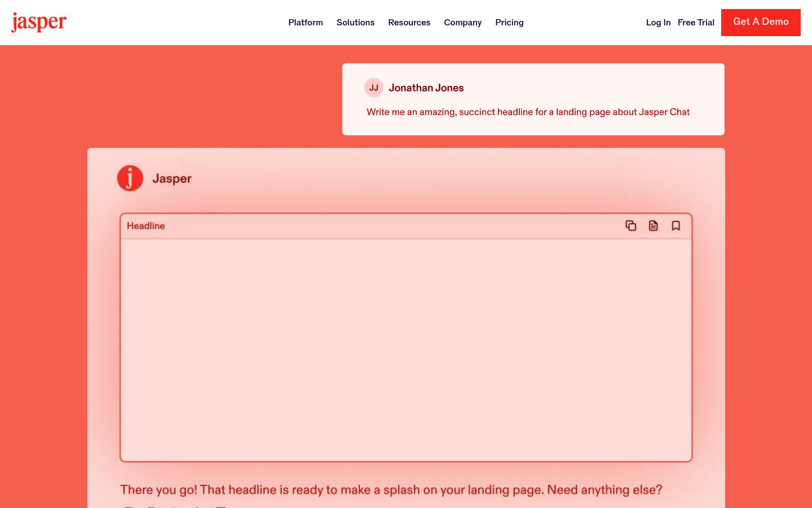This screenshot has width=812, height=508.
Task: Click the 'Jonathan Jones' name text
Action: (x=426, y=88)
